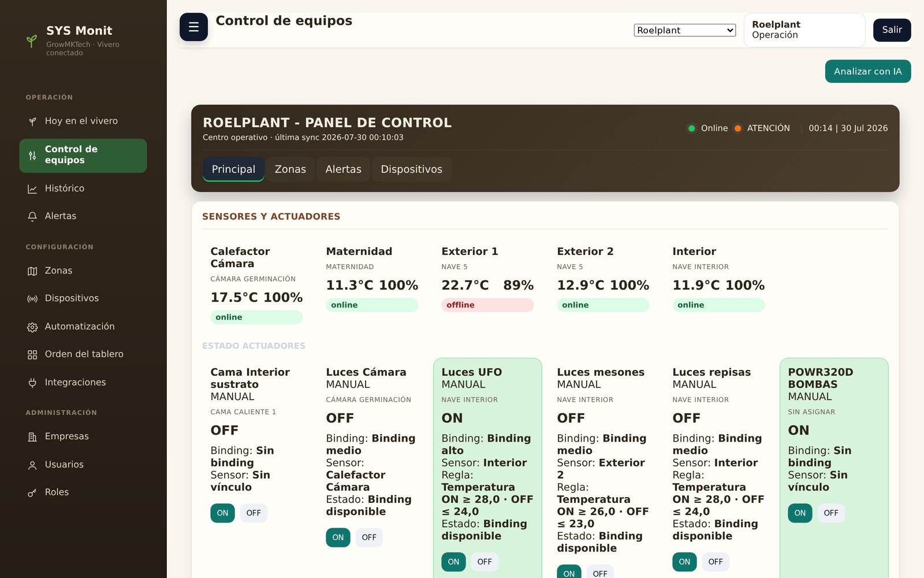Open the Dispositivos tab in panel
924x578 pixels.
click(x=412, y=169)
